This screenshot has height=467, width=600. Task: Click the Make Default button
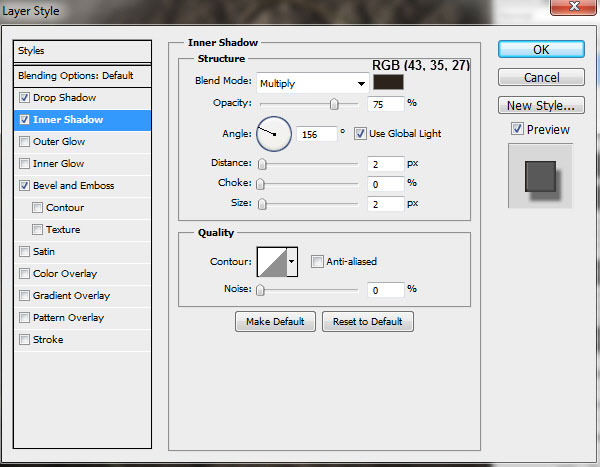[275, 322]
